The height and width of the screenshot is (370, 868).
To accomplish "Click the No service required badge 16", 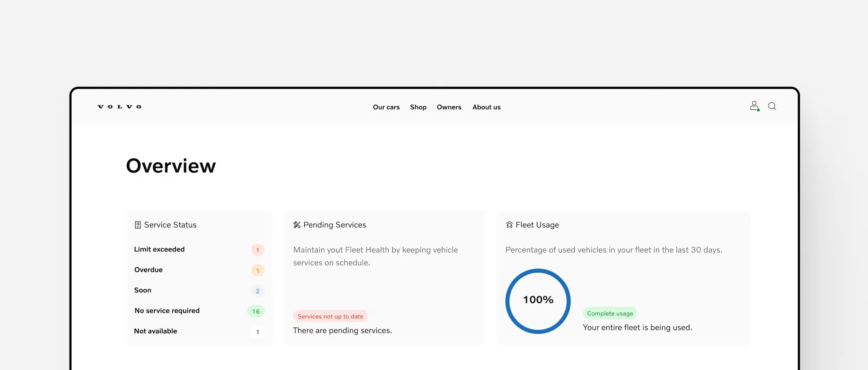I will pyautogui.click(x=256, y=311).
